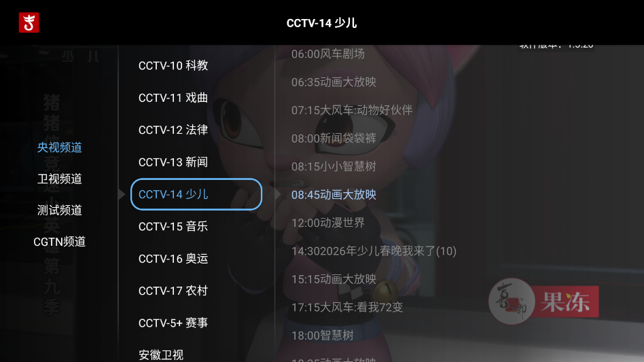Play the CCTV-10 科教 channel
This screenshot has width=644, height=362.
(x=173, y=66)
